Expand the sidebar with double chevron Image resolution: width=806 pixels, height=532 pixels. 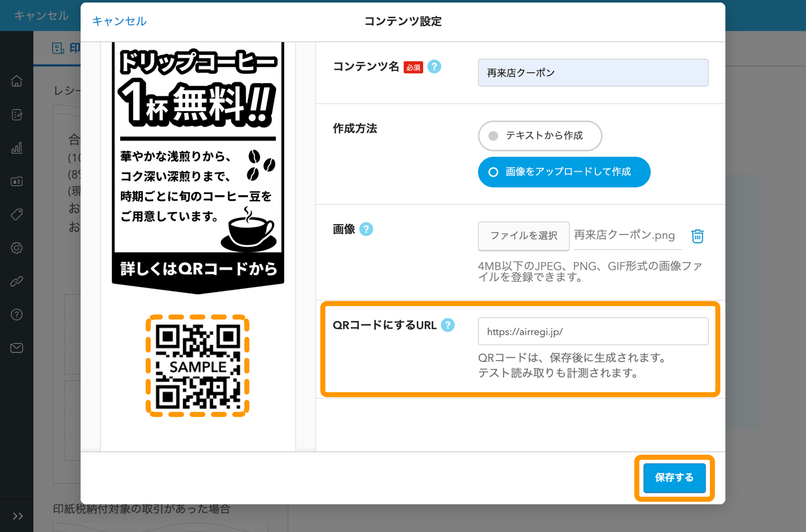pos(18,516)
